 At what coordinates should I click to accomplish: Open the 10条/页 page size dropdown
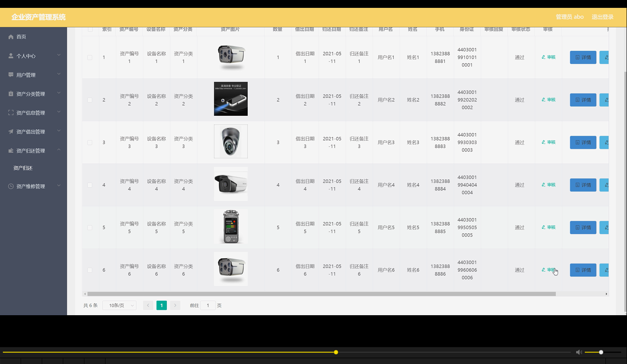coord(120,305)
